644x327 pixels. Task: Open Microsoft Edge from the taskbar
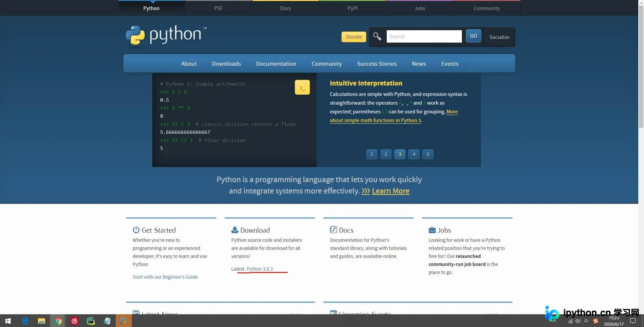click(25, 321)
